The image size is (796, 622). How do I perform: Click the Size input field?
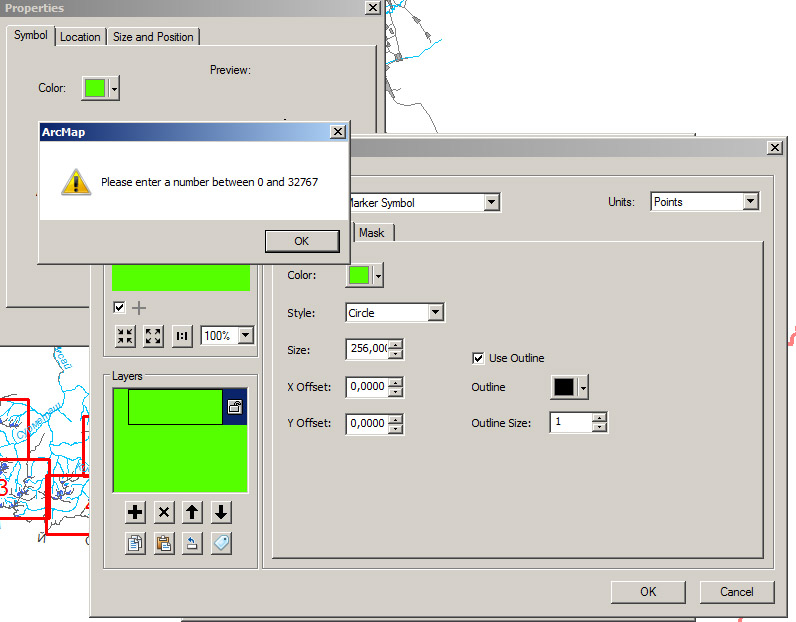(368, 349)
